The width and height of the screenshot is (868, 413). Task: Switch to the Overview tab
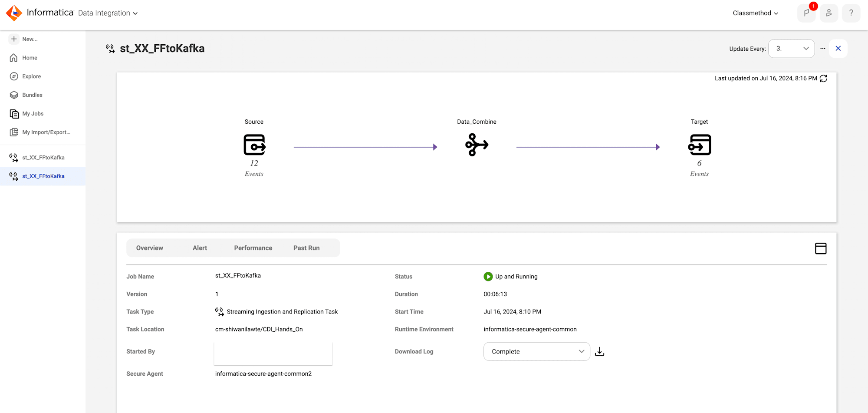point(150,248)
